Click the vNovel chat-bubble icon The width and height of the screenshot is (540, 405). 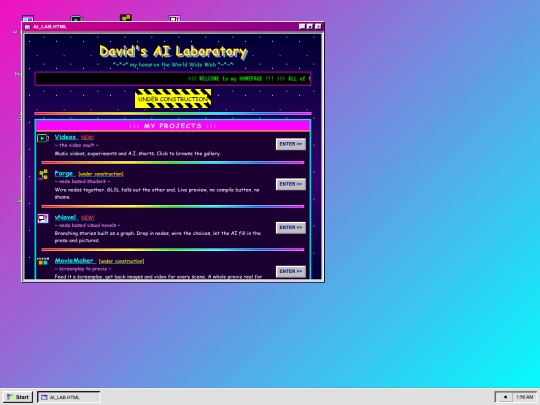[43, 218]
